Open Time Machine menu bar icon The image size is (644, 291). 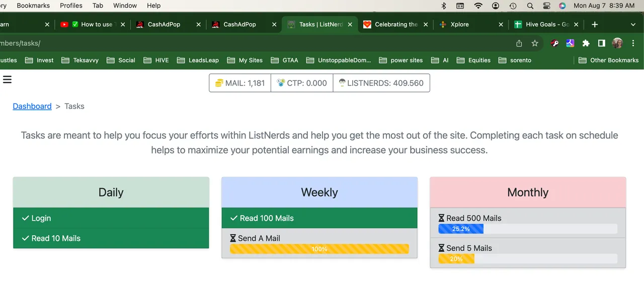coord(513,6)
